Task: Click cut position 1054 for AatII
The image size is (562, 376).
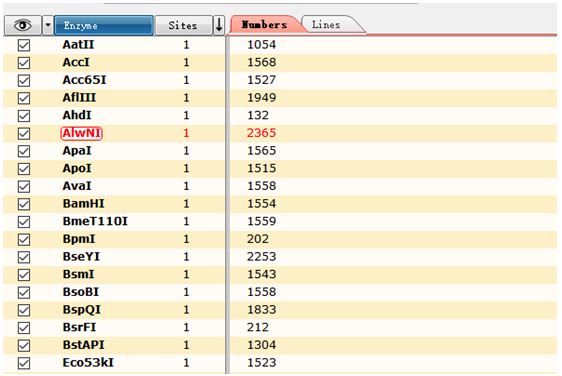Action: 262,44
